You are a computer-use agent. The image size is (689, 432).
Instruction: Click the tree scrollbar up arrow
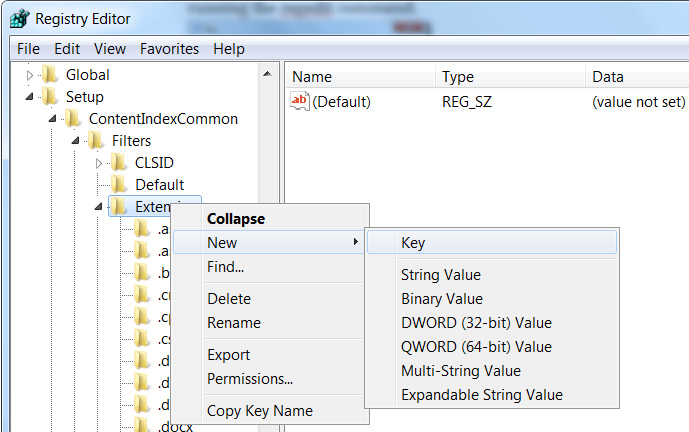(267, 74)
